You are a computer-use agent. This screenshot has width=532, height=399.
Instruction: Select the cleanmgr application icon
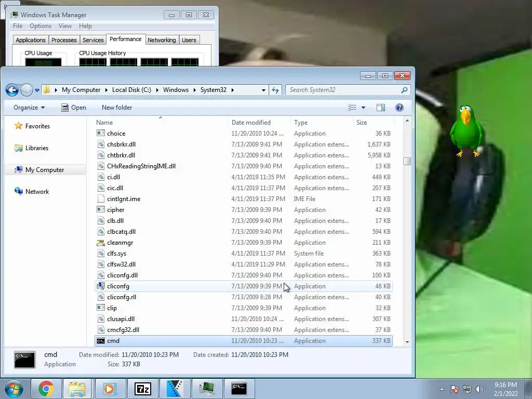(101, 243)
